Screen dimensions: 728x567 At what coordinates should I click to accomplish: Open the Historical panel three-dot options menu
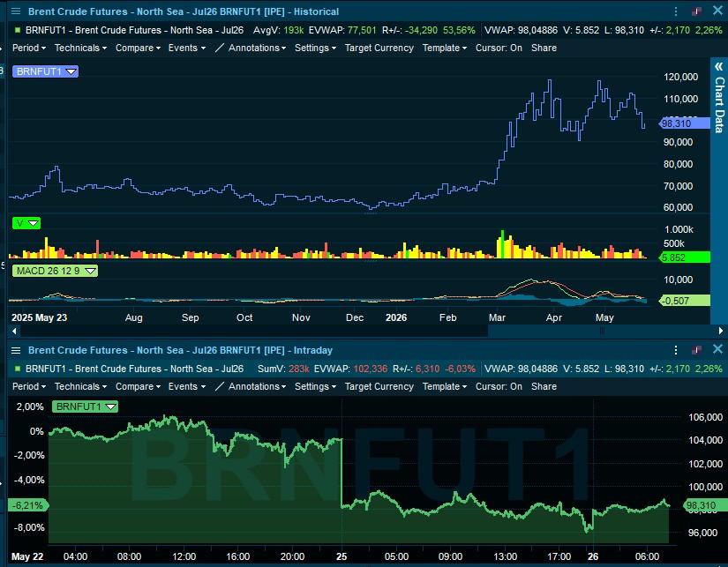click(x=676, y=11)
